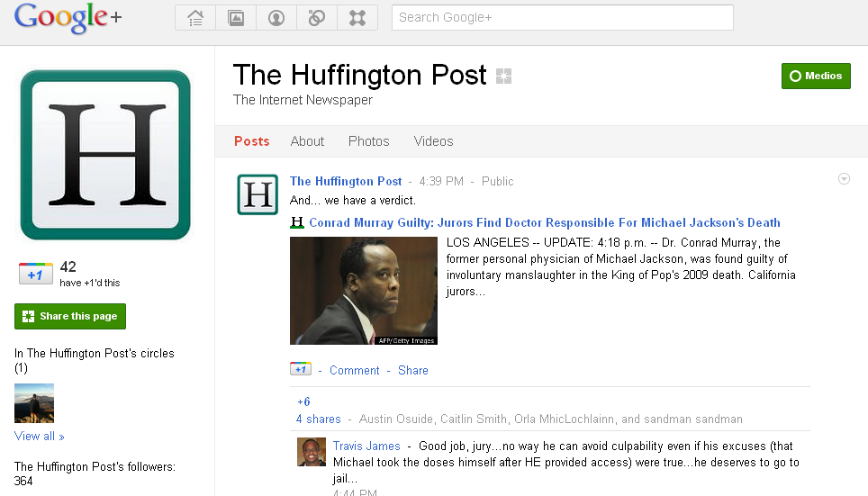
Task: Click the Public visibility label
Action: click(x=498, y=181)
